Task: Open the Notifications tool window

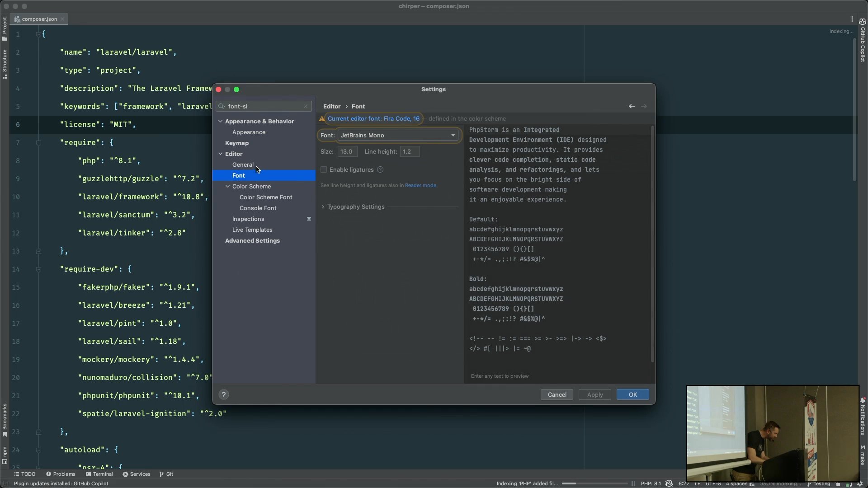Action: pos(863,417)
